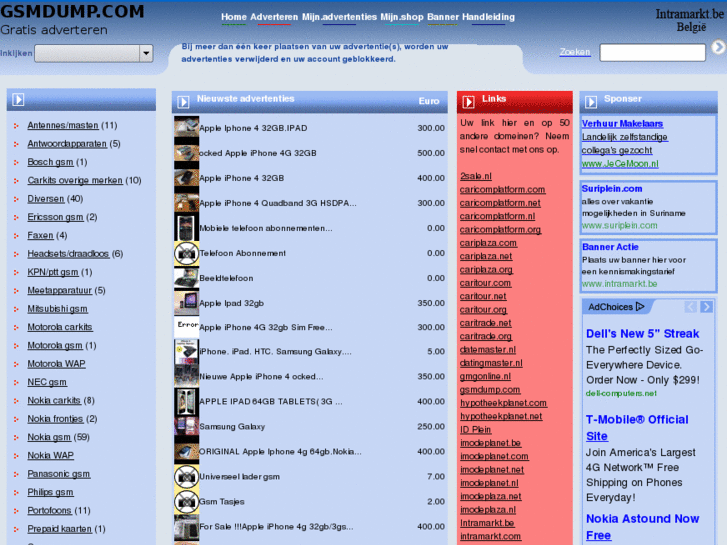
Task: Visit caricomplatform.com link
Action: click(x=503, y=190)
